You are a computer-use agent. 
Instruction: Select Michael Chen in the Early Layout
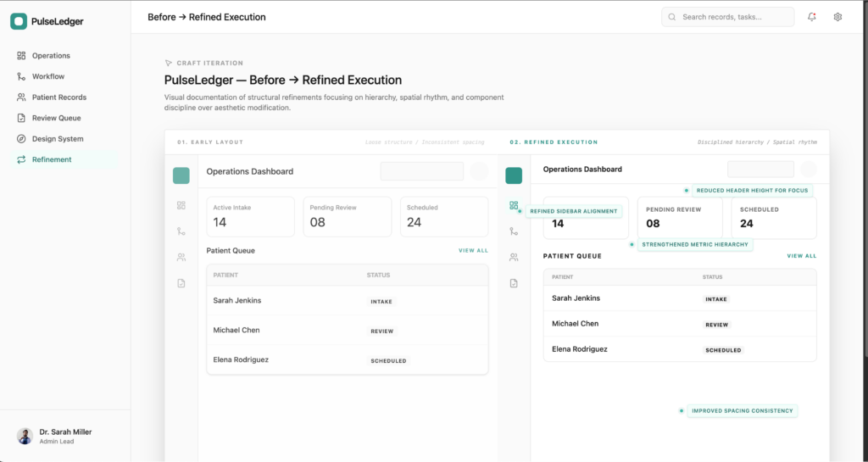click(x=236, y=330)
